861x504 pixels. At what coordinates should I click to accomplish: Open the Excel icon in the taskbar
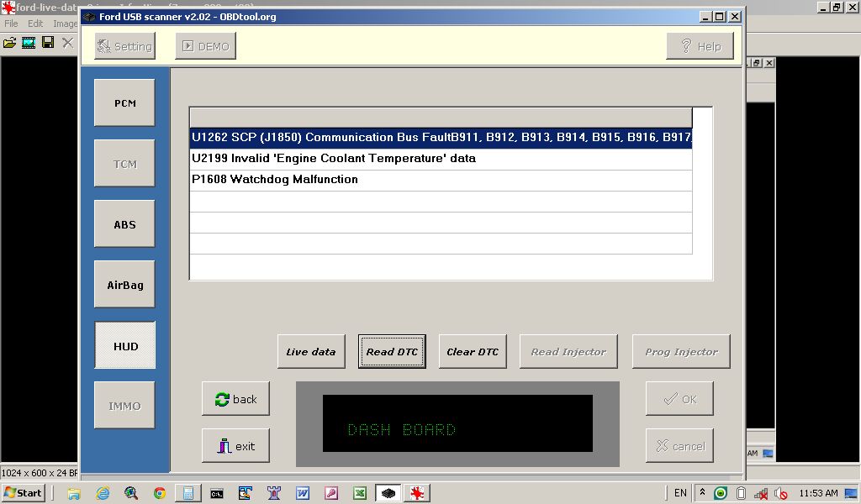[x=359, y=493]
